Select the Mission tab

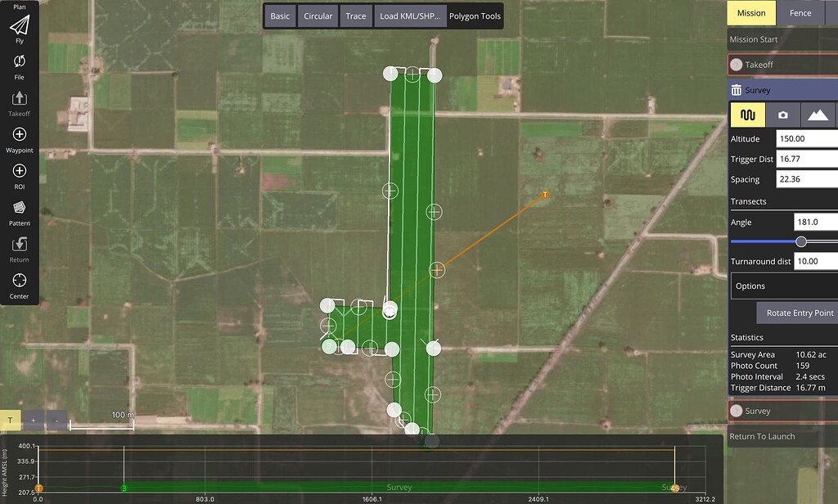[x=751, y=13]
